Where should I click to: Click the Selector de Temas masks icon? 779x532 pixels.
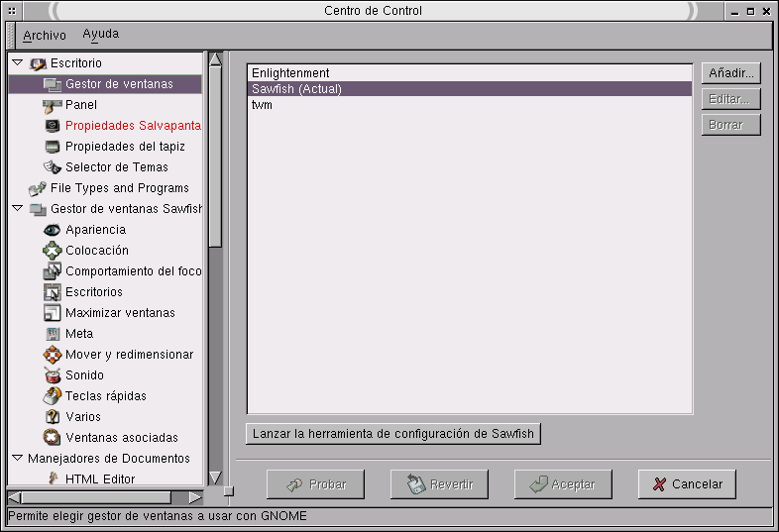(x=53, y=167)
